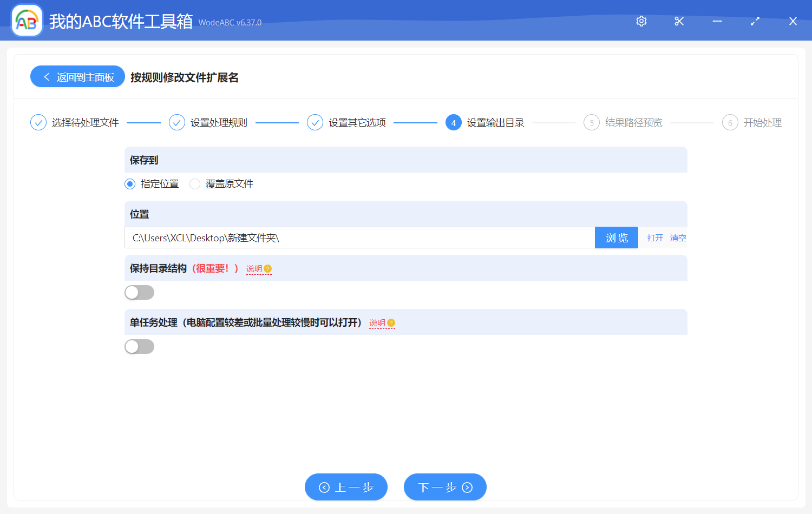812x514 pixels.
Task: Click the checkmark icon for 设置处理规则 step
Action: coord(177,122)
